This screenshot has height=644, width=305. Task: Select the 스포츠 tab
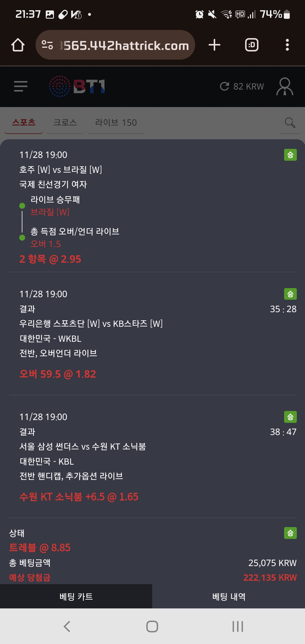[x=24, y=122]
